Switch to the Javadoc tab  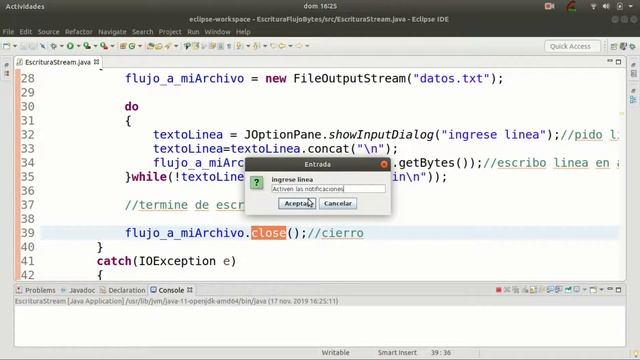(78, 290)
